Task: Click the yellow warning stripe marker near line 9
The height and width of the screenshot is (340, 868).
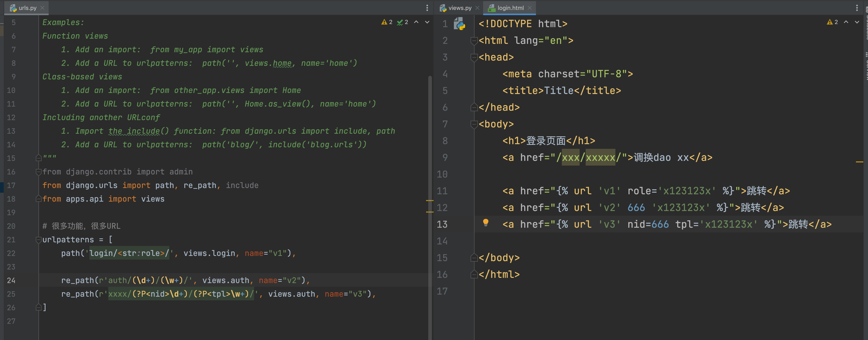Action: coord(859,162)
